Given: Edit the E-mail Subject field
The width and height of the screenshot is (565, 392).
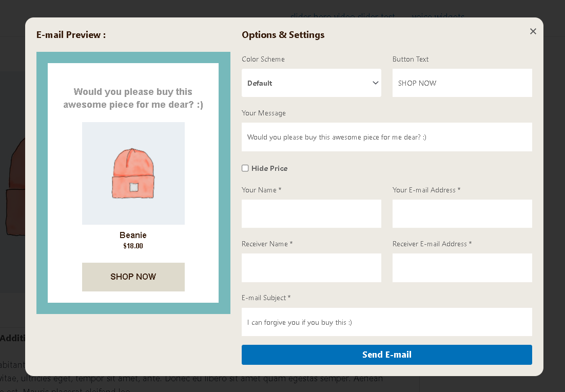Looking at the screenshot, I should click(x=386, y=322).
